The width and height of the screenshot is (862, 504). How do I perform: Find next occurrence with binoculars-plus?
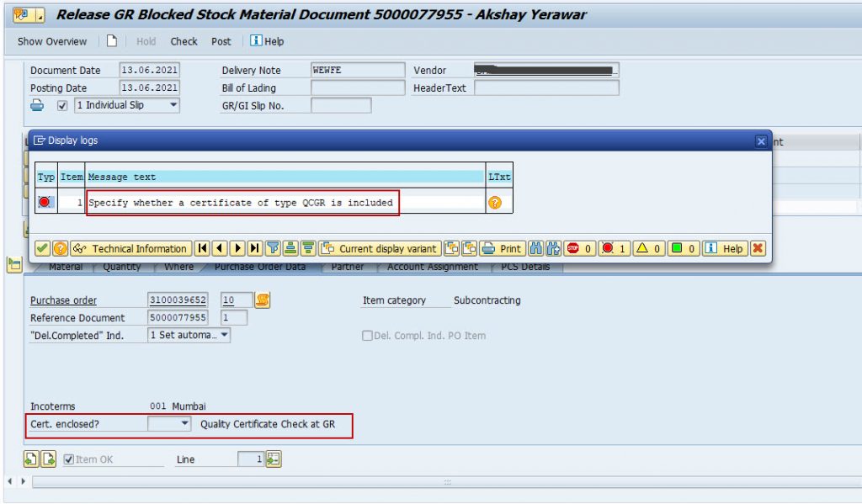point(553,248)
